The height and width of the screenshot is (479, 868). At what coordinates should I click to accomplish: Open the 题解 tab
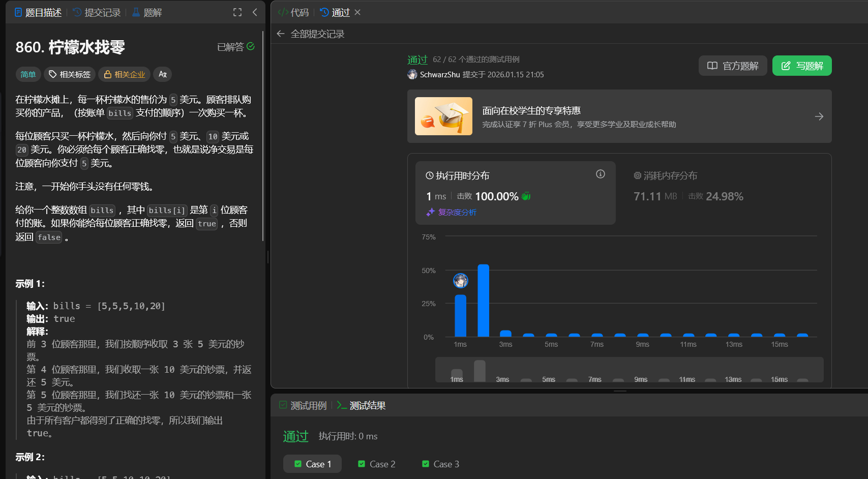click(x=147, y=13)
